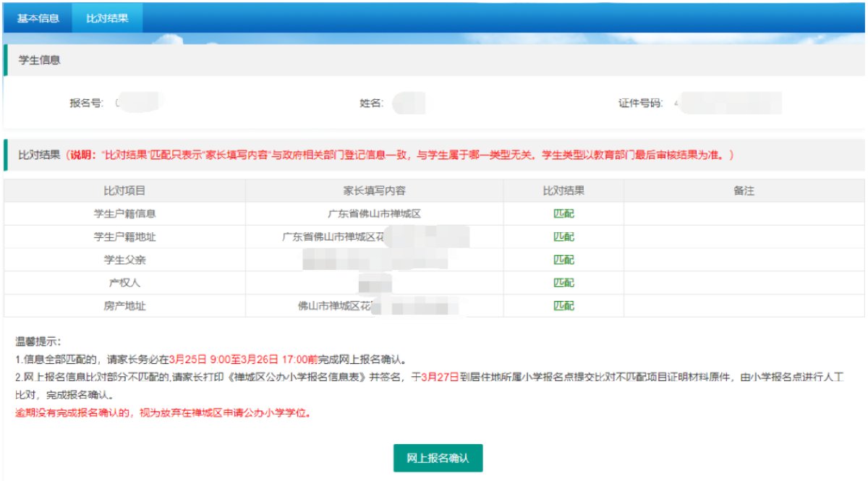Click the 网上报名确认 button
The height and width of the screenshot is (481, 868).
[438, 458]
